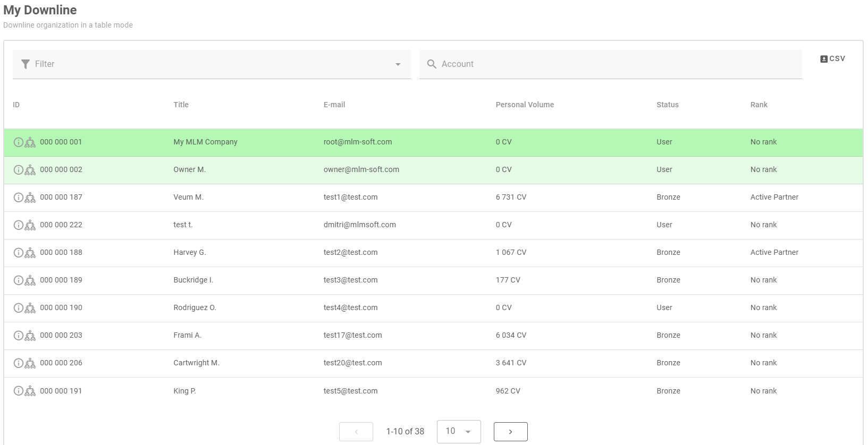
Task: Open rows-per-page dropdown showing 10
Action: pyautogui.click(x=458, y=431)
